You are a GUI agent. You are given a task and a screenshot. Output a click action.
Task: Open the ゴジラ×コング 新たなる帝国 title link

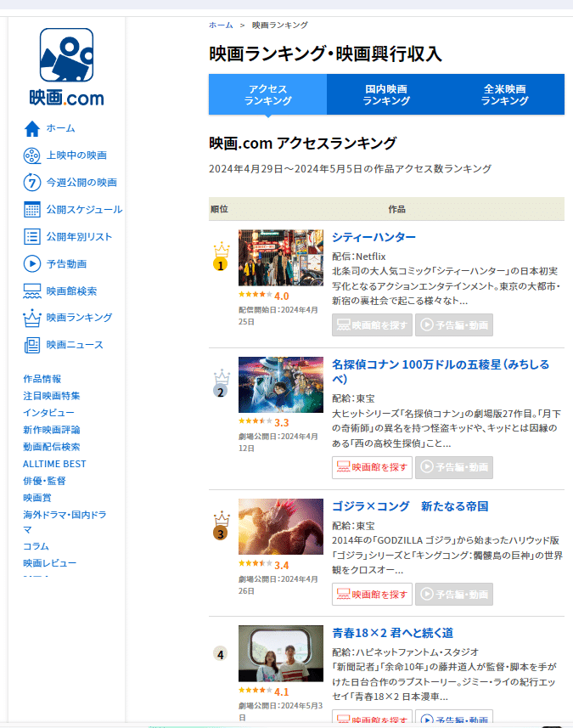pyautogui.click(x=410, y=506)
